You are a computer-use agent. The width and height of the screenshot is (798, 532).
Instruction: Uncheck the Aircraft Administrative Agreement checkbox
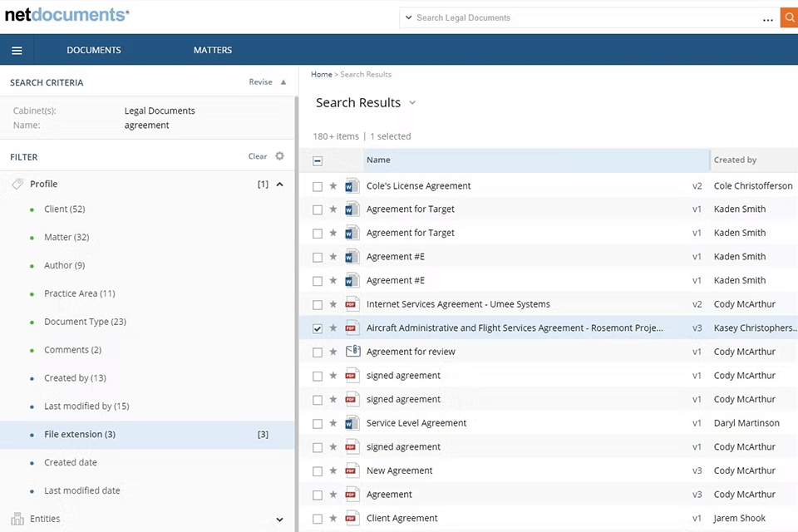[318, 328]
